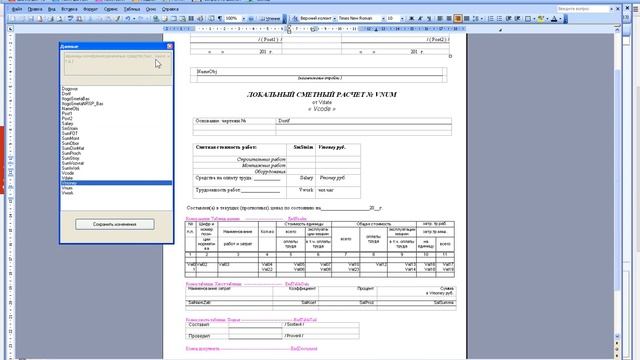Open the Правка menu
The image size is (640, 360).
(x=35, y=9)
